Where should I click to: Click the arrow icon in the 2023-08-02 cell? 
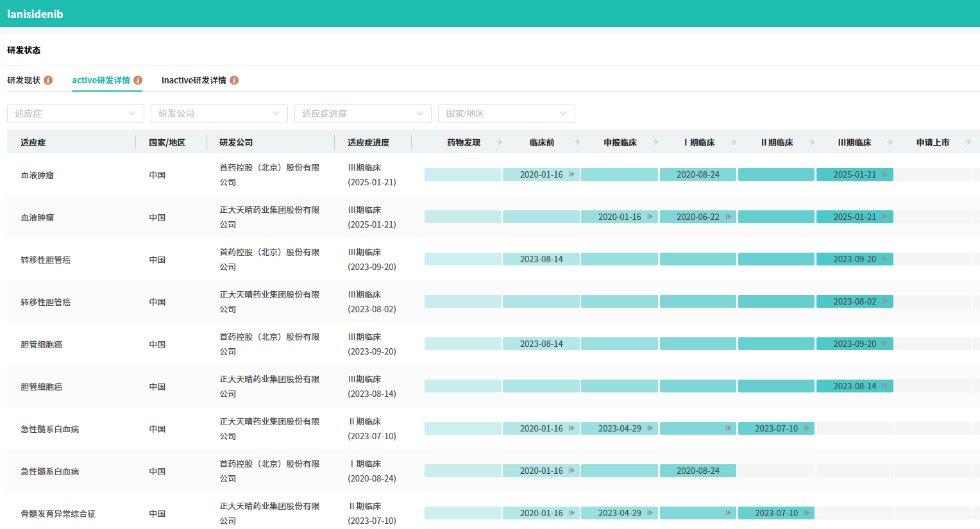885,301
